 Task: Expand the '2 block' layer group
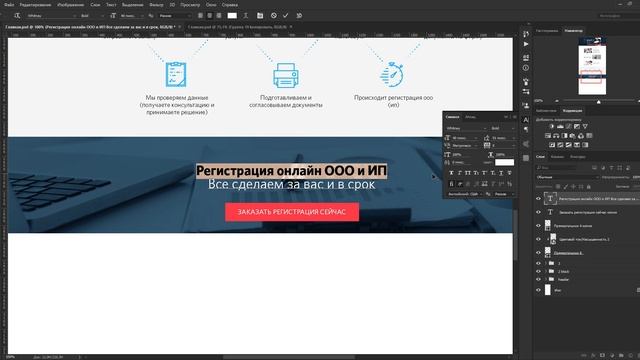point(546,271)
